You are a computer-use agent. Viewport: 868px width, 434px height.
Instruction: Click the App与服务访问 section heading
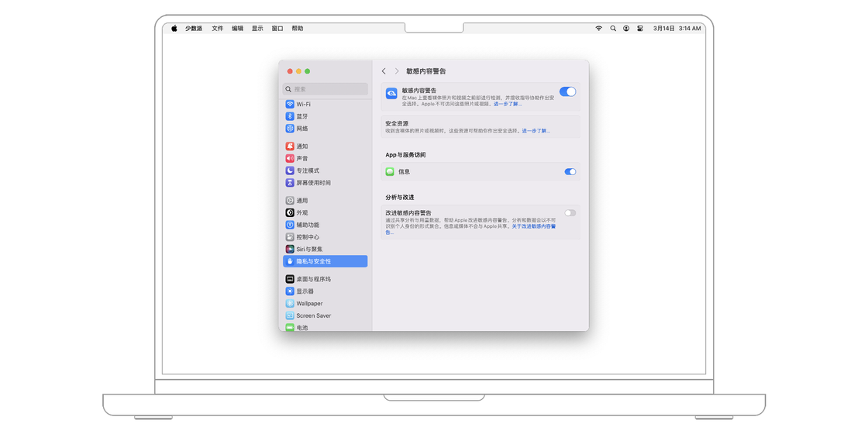coord(405,155)
